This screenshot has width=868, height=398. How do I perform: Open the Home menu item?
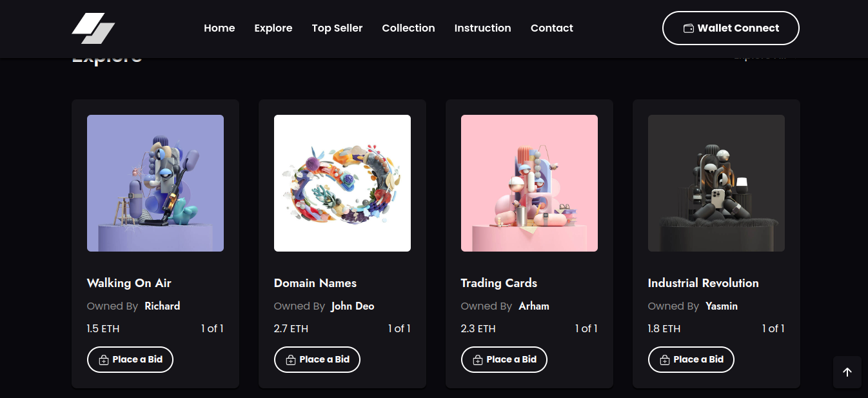click(219, 28)
